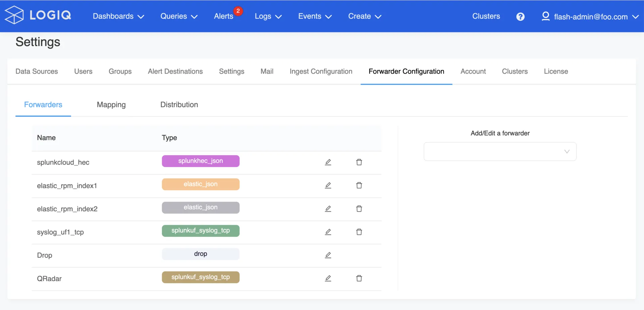
Task: Edit the Drop forwarder
Action: pyautogui.click(x=328, y=255)
